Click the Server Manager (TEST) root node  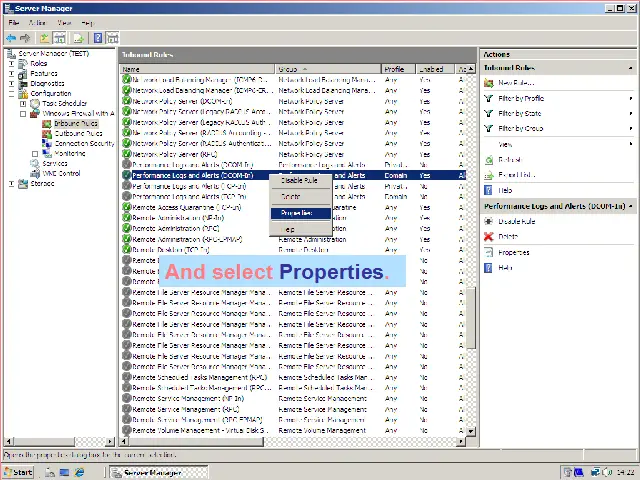point(53,53)
